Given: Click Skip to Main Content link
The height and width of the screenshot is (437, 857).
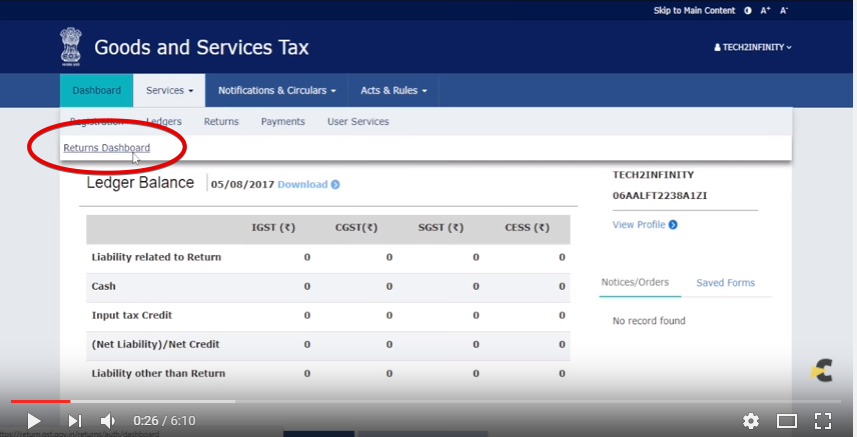Looking at the screenshot, I should coord(694,10).
